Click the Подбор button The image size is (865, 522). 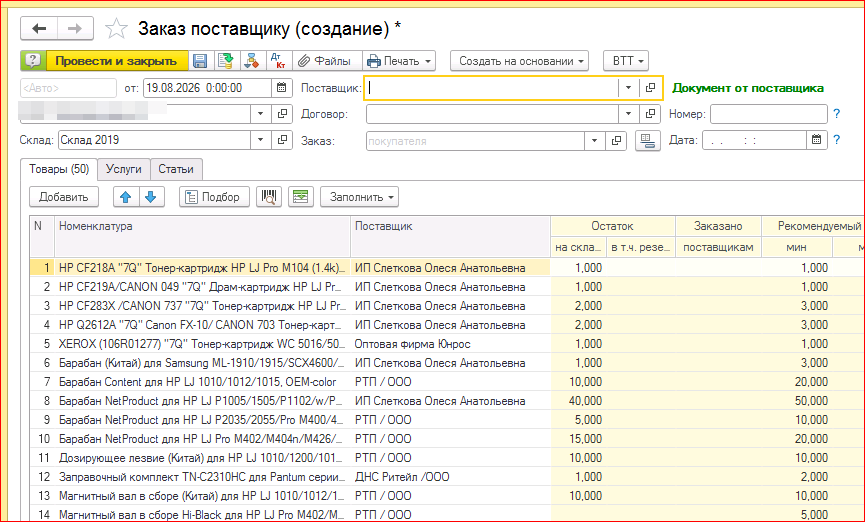[x=214, y=197]
